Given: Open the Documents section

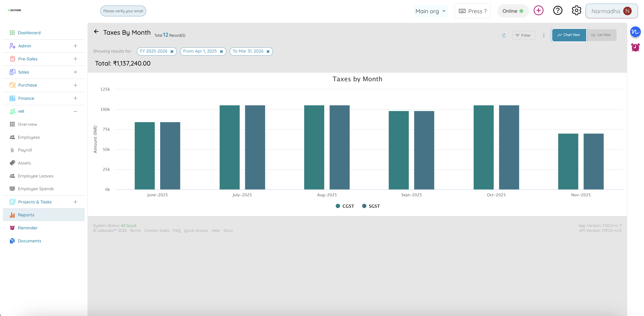Looking at the screenshot, I should [30, 241].
